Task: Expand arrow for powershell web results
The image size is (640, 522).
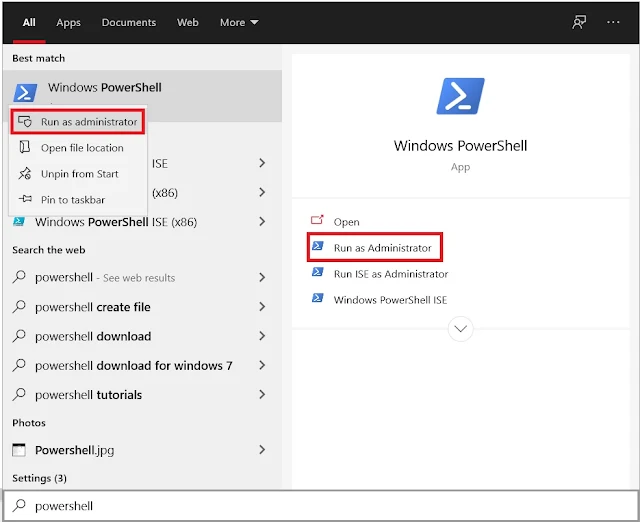Action: point(262,278)
